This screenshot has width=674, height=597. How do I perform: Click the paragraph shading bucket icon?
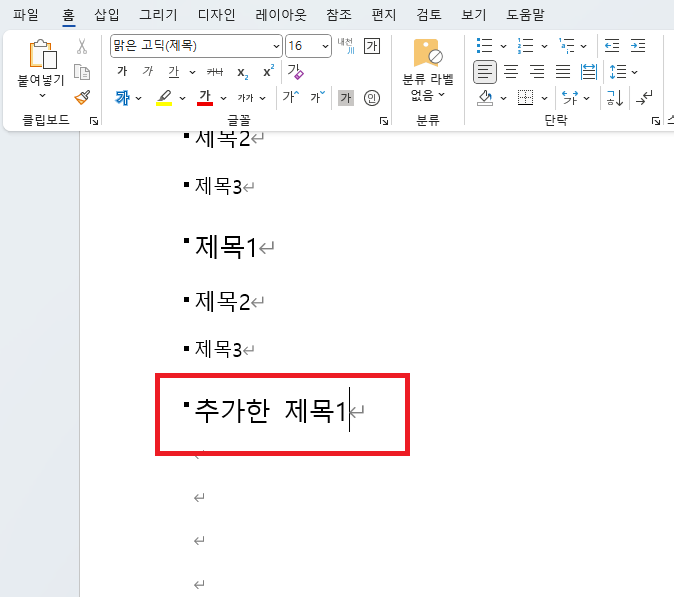(485, 98)
